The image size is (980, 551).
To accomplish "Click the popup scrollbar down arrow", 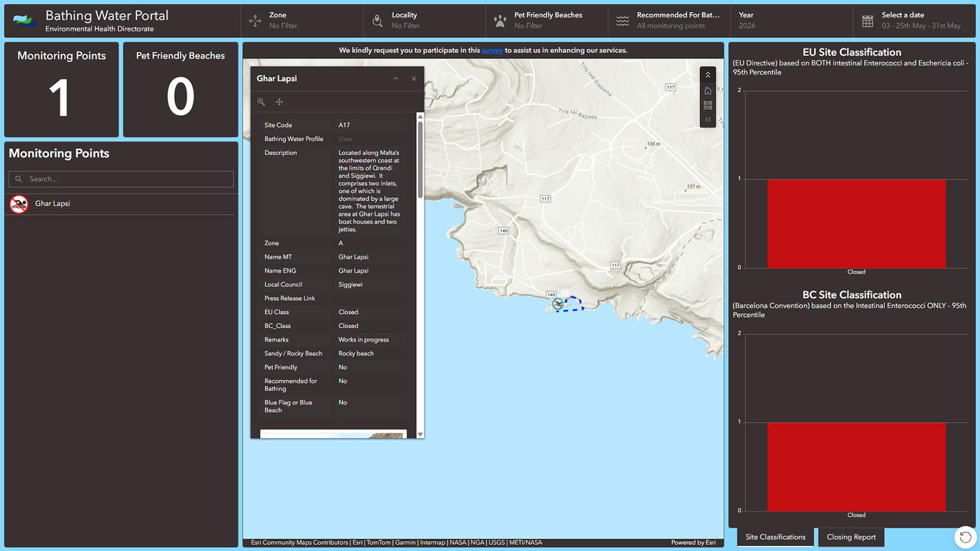I will (x=421, y=435).
